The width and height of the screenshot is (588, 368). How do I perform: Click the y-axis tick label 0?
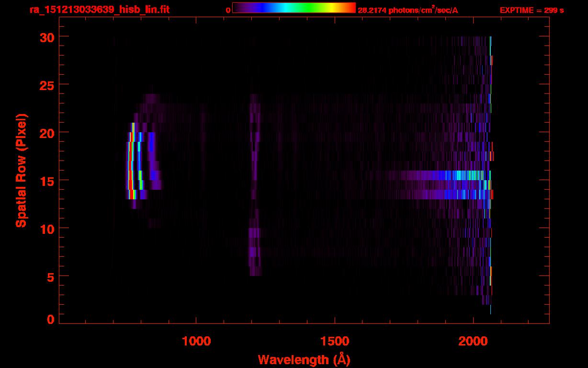click(x=50, y=320)
